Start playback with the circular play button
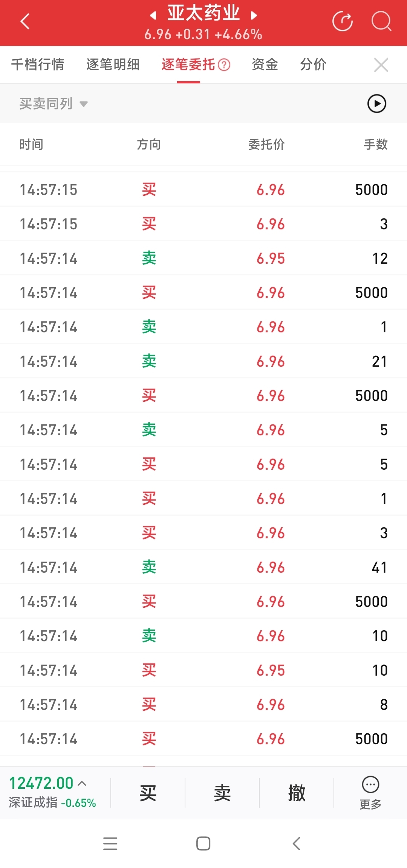The width and height of the screenshot is (407, 868). click(377, 103)
